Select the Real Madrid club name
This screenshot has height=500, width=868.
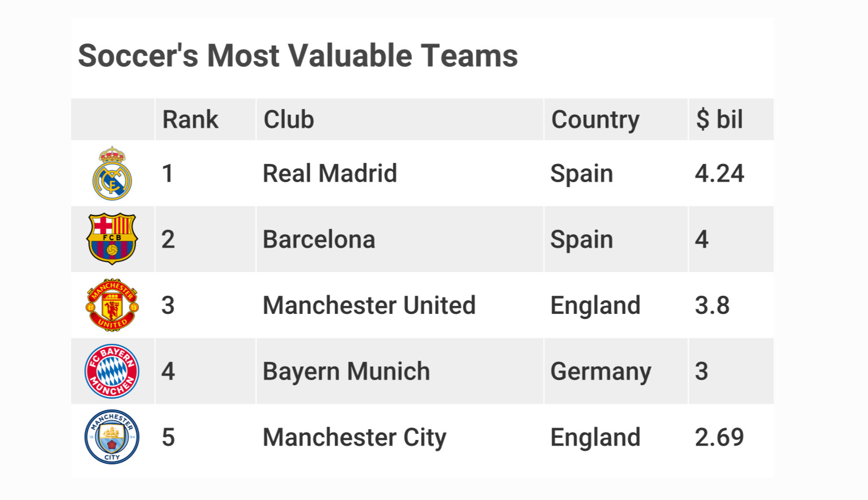click(329, 174)
